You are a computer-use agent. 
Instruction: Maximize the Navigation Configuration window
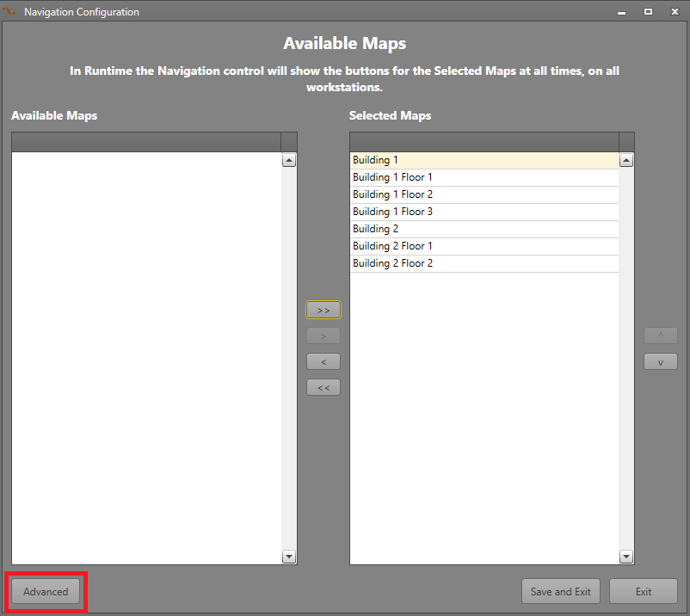click(x=648, y=12)
